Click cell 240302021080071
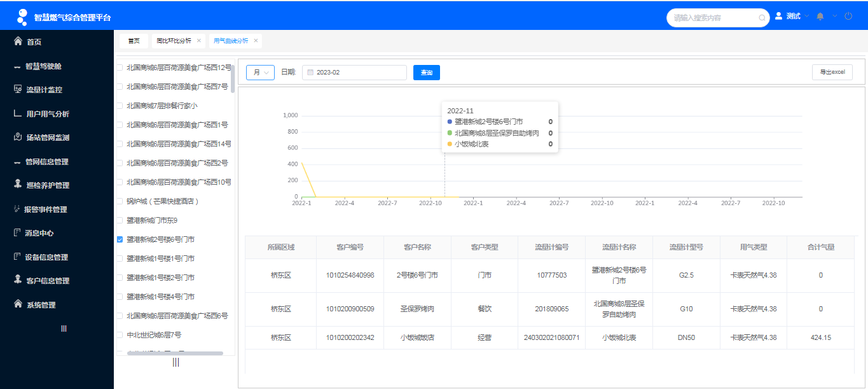 coord(551,337)
